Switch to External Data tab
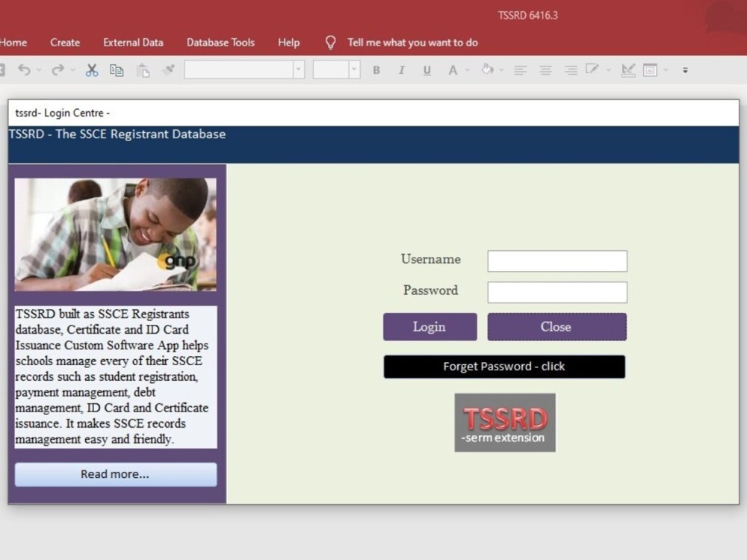Viewport: 747px width, 560px height. coord(134,43)
